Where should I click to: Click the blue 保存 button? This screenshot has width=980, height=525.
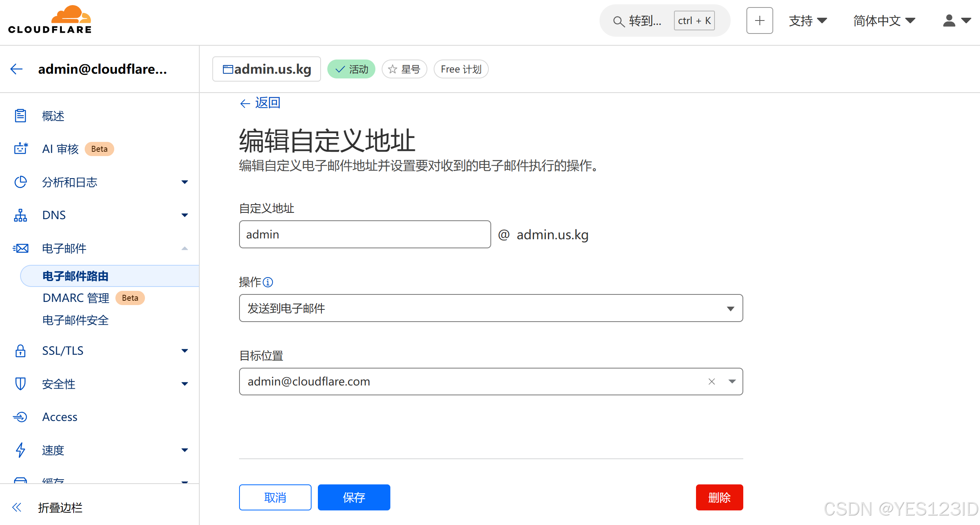tap(354, 497)
